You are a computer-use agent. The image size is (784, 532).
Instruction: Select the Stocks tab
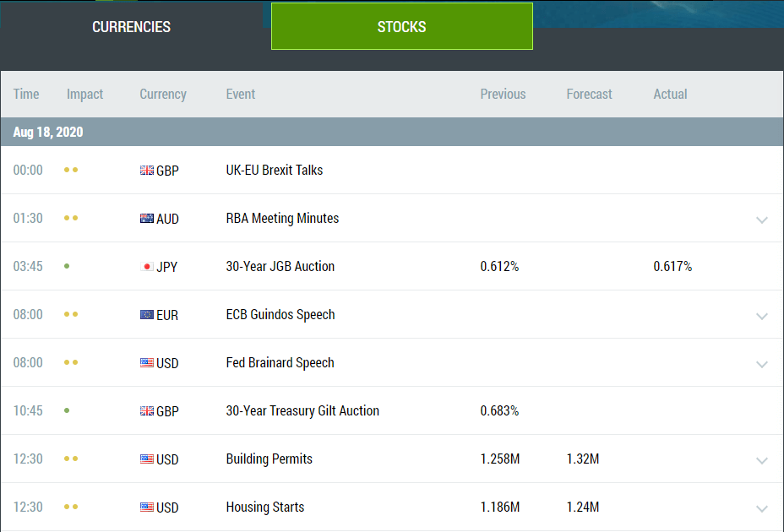pos(402,27)
